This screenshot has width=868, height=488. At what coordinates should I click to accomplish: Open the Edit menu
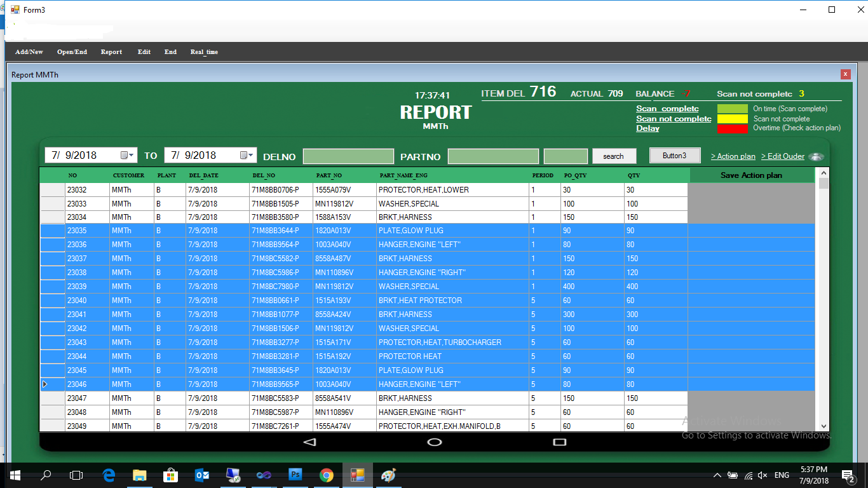(x=144, y=52)
